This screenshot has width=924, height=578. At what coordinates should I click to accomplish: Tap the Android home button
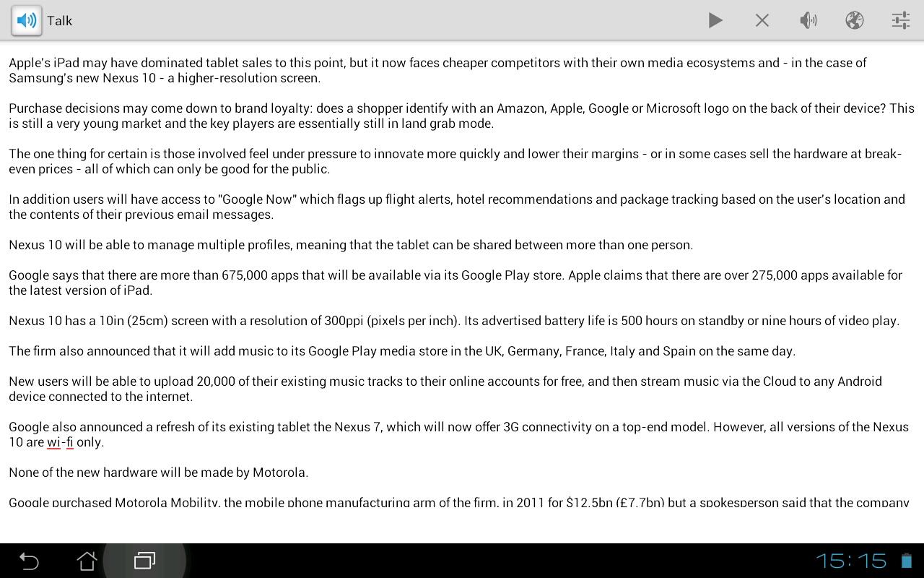tap(87, 561)
